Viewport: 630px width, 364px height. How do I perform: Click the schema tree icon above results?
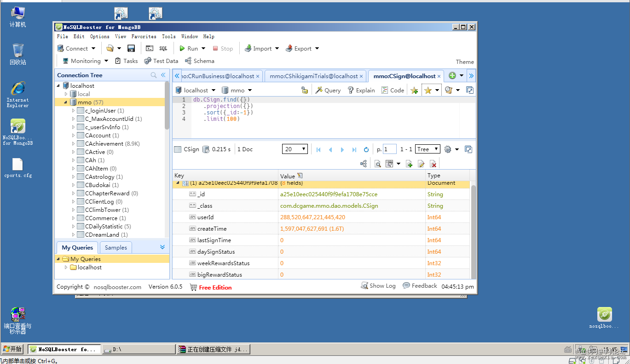(364, 164)
